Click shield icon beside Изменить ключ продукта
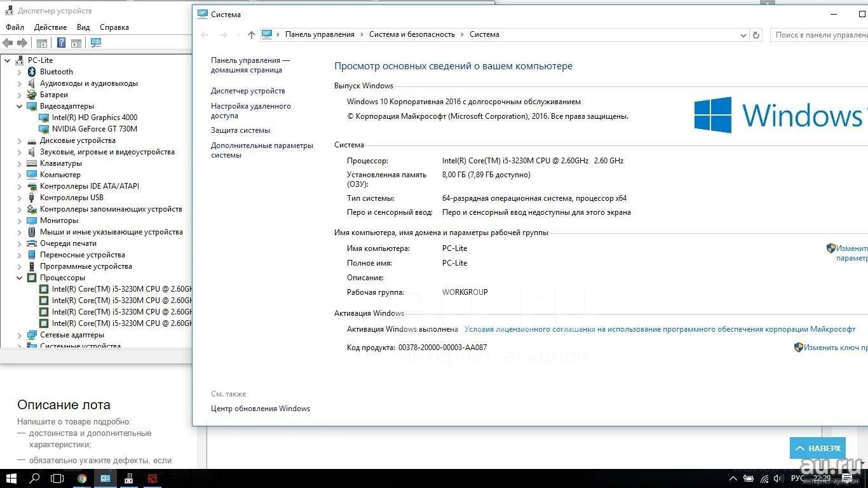This screenshot has width=868, height=488. [799, 348]
